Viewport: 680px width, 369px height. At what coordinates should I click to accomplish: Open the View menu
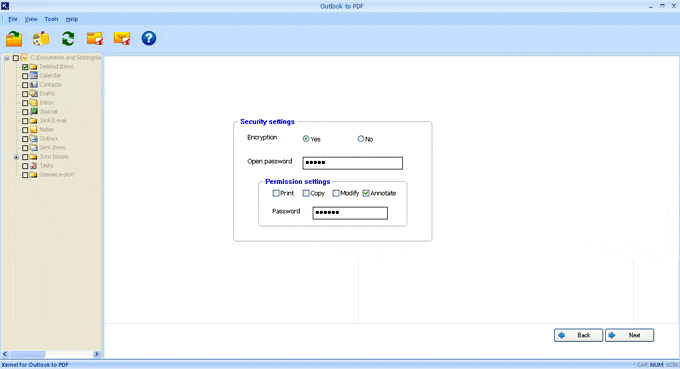31,19
